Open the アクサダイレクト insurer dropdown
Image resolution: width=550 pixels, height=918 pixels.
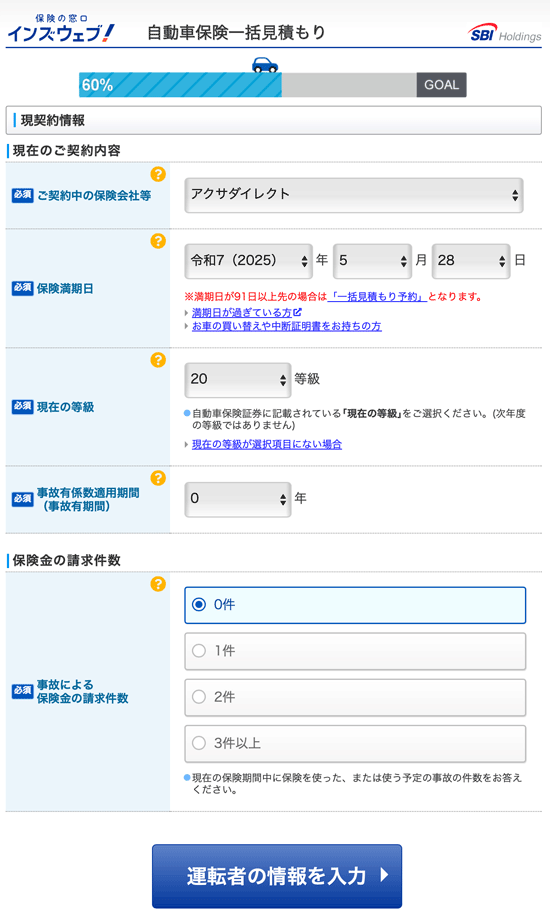pyautogui.click(x=354, y=195)
